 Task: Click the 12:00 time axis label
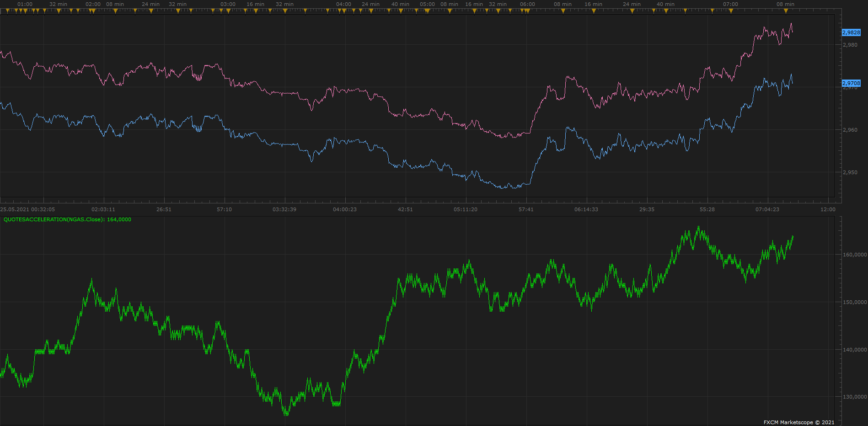[828, 209]
